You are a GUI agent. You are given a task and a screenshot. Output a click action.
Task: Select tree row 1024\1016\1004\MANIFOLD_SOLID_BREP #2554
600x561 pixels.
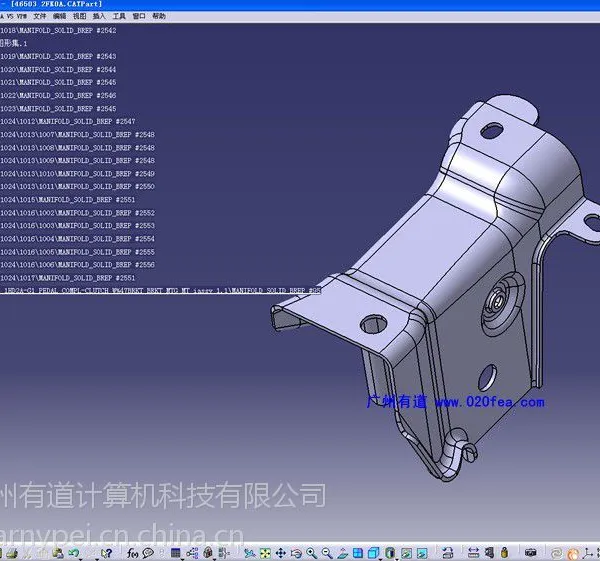(78, 239)
